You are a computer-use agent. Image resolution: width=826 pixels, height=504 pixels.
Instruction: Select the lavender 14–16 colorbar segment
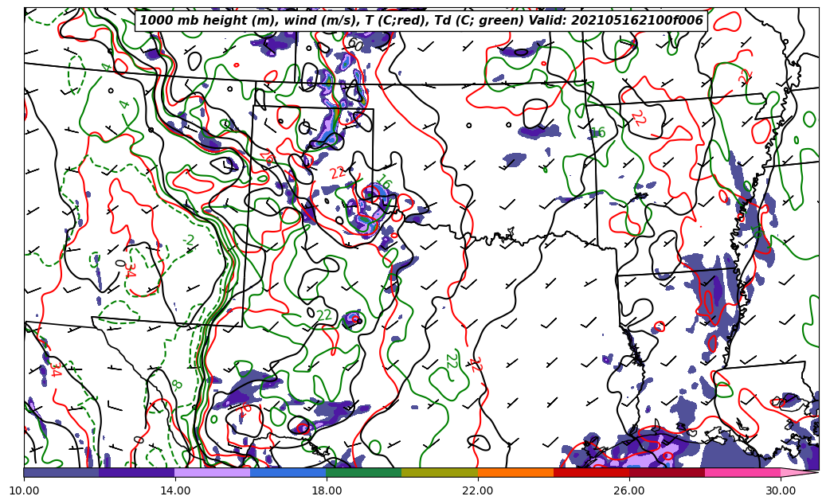213,472
